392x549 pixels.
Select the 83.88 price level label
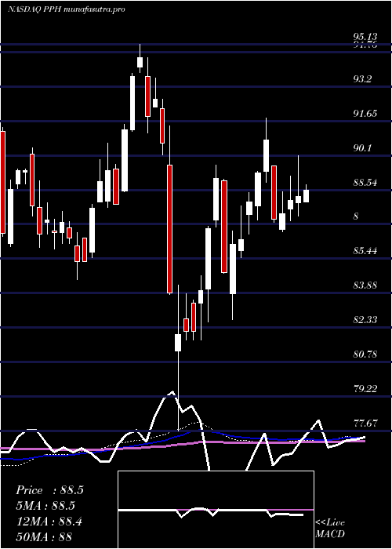(x=365, y=285)
